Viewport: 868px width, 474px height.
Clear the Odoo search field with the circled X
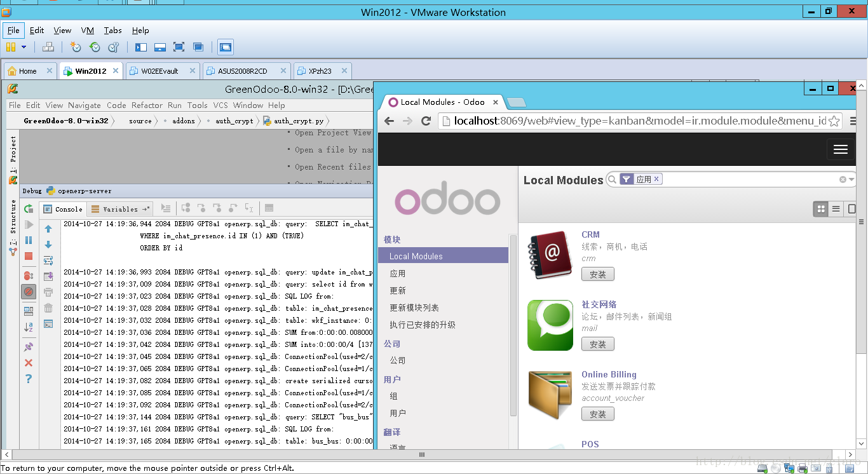[x=843, y=180]
